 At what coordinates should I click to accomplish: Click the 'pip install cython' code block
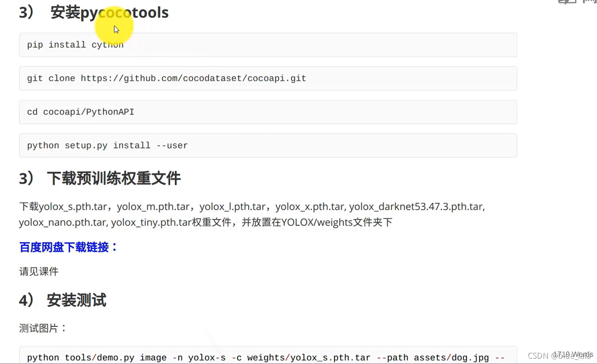tap(268, 45)
